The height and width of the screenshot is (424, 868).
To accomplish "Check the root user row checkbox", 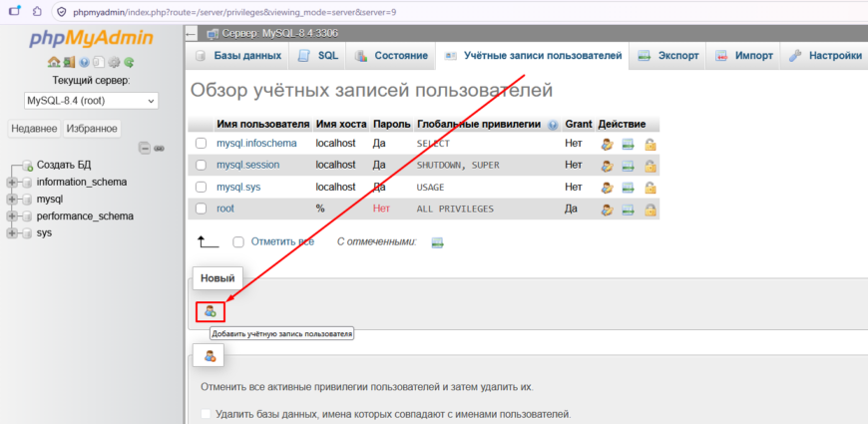I will [x=201, y=209].
